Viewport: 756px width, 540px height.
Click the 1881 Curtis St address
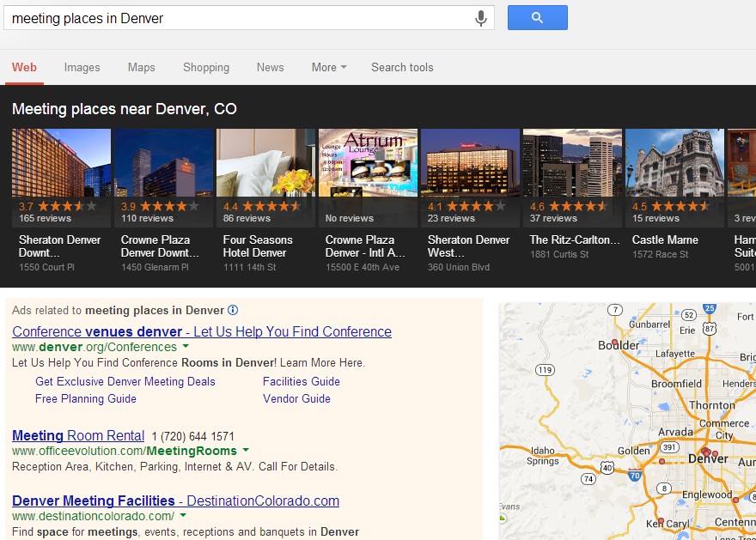559,254
